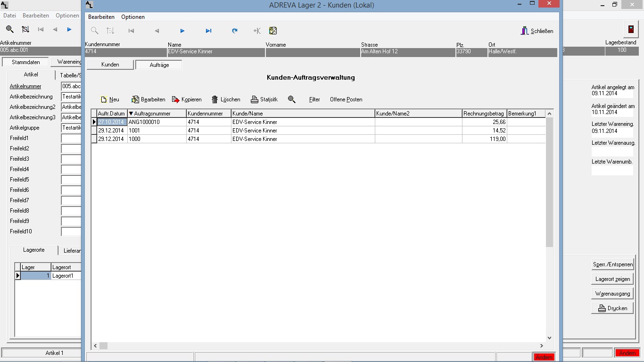This screenshot has height=362, width=644.
Task: Click the sort icon in Kunden toolbar
Action: [x=110, y=31]
